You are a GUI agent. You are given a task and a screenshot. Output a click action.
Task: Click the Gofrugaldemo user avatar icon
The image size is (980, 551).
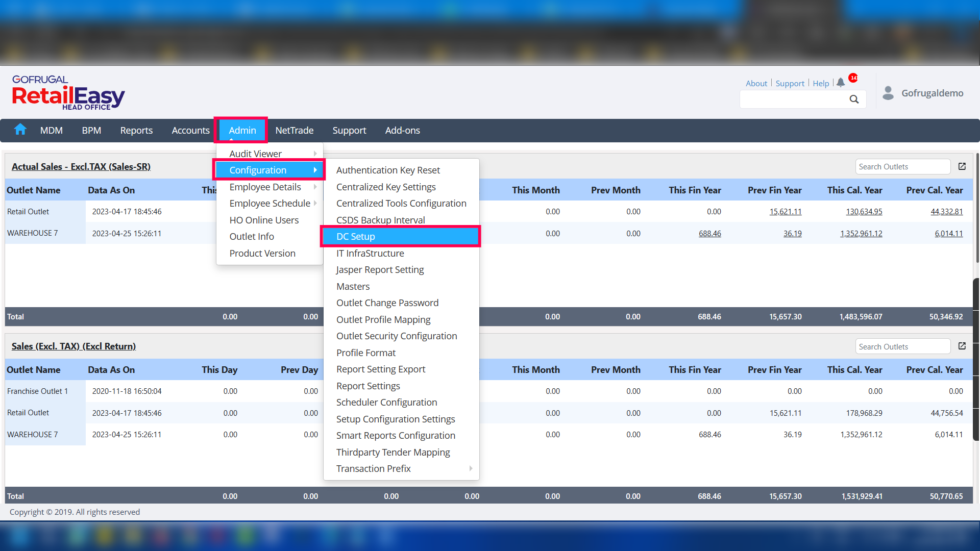[888, 93]
